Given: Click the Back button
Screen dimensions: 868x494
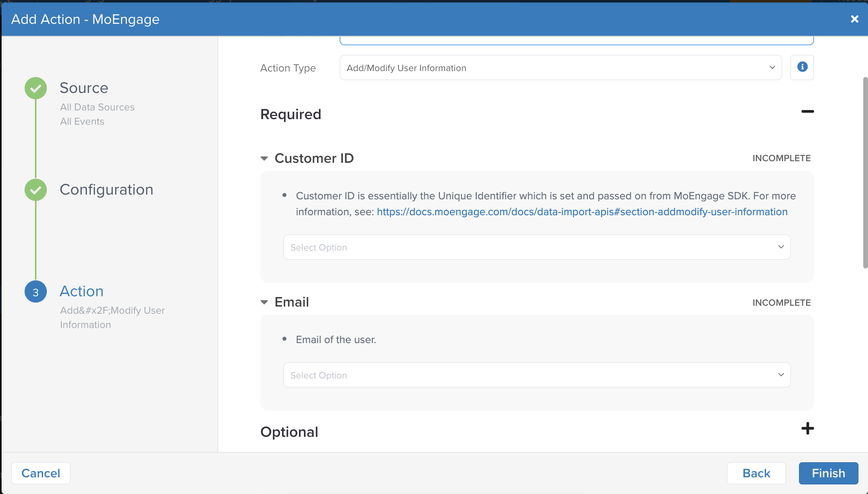Looking at the screenshot, I should pyautogui.click(x=756, y=473).
